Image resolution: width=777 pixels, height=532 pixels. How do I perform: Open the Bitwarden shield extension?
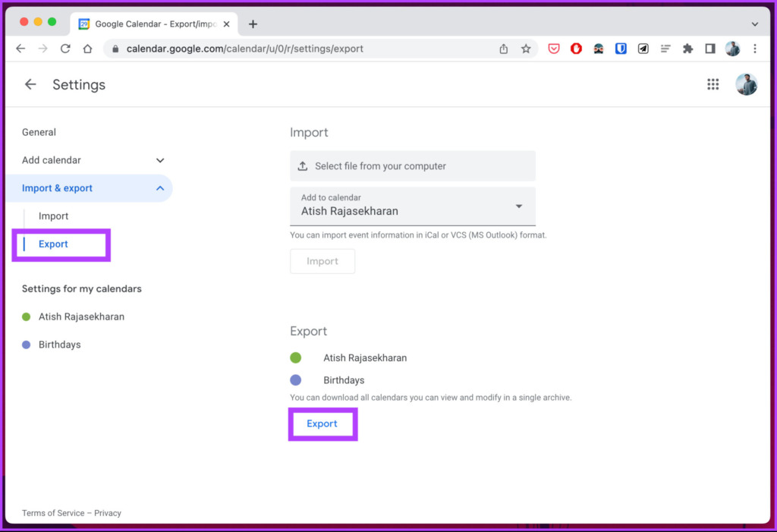(x=621, y=49)
